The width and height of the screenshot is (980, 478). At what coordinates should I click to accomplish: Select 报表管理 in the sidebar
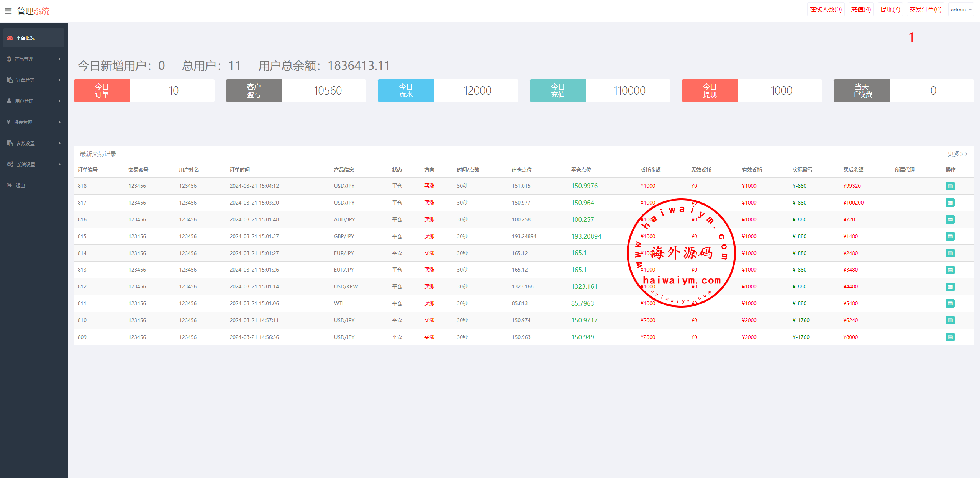23,122
